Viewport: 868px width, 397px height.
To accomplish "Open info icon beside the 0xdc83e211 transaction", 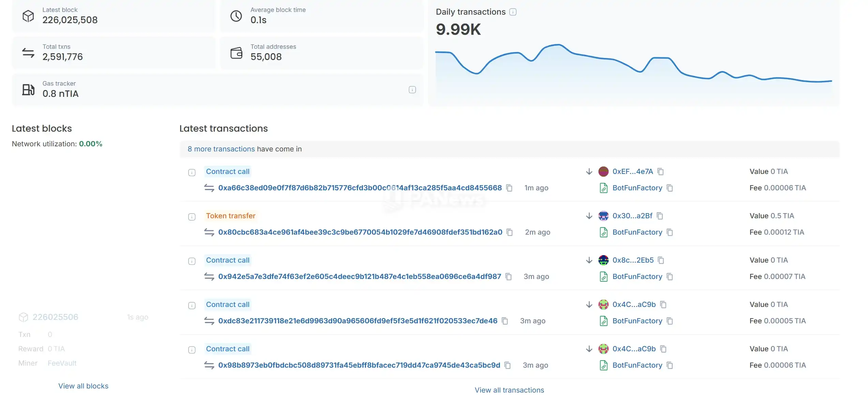I will [192, 306].
